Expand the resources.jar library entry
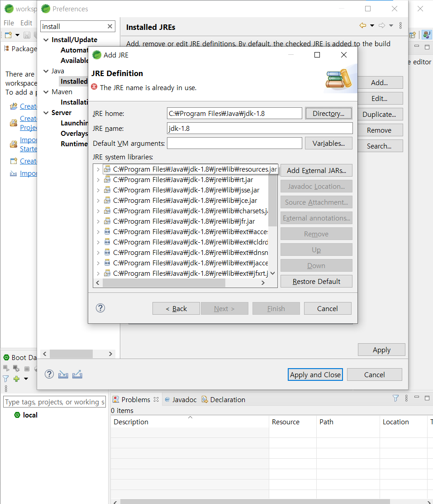Screen dimensions: 433x504 [98, 169]
